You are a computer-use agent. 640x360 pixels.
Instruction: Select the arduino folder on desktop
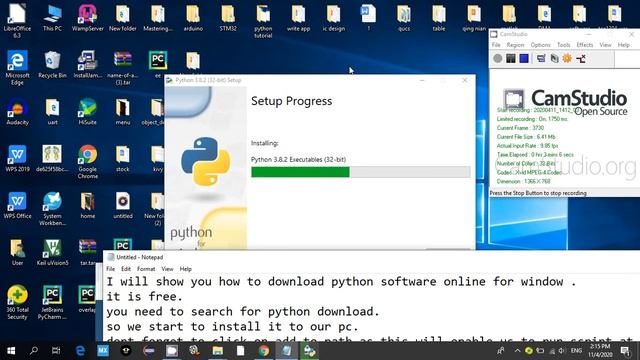(x=193, y=18)
